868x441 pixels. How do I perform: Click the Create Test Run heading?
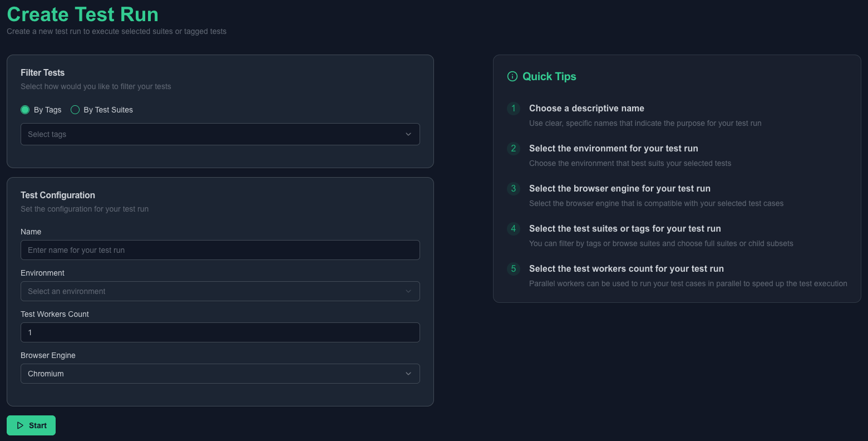tap(82, 14)
